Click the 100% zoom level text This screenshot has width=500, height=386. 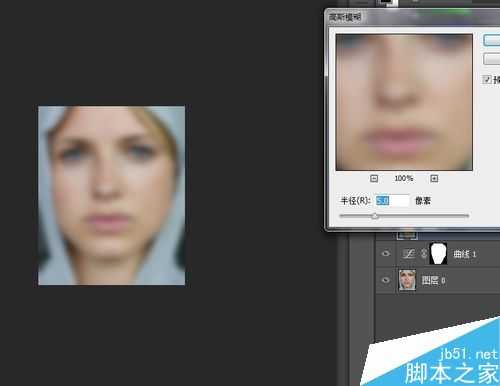[404, 179]
